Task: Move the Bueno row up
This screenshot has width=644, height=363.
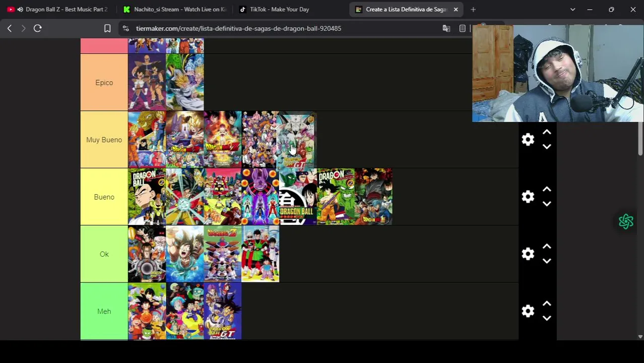Action: pos(547,190)
